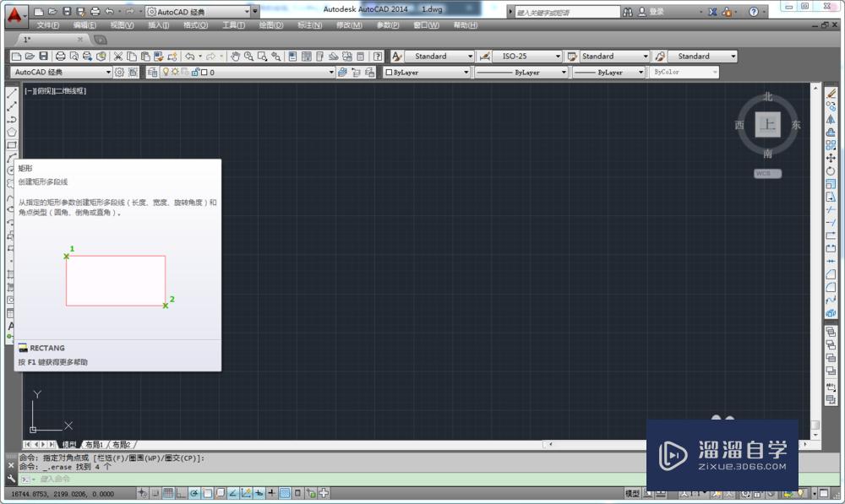Toggle Snap Mode in the status bar
Viewport: 845px width, 504px height.
pos(155,493)
